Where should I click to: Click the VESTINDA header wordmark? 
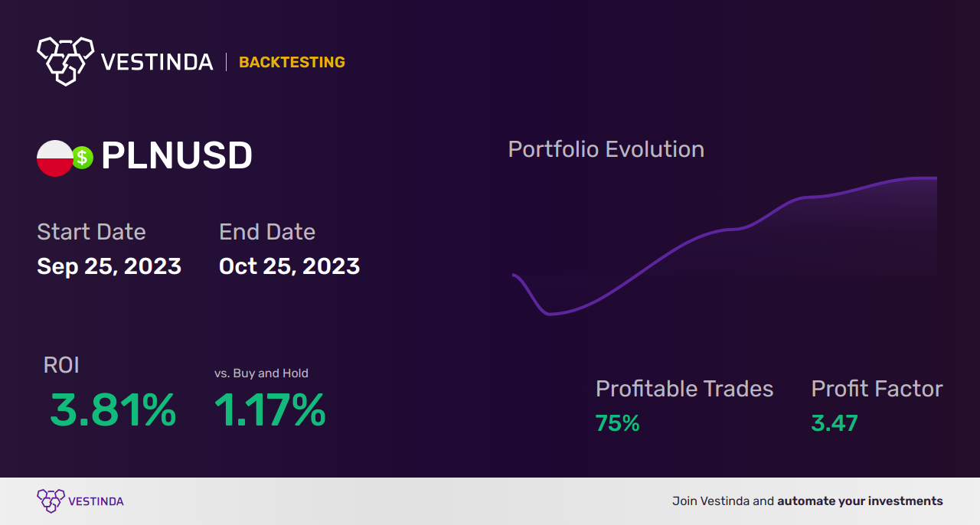pos(157,62)
